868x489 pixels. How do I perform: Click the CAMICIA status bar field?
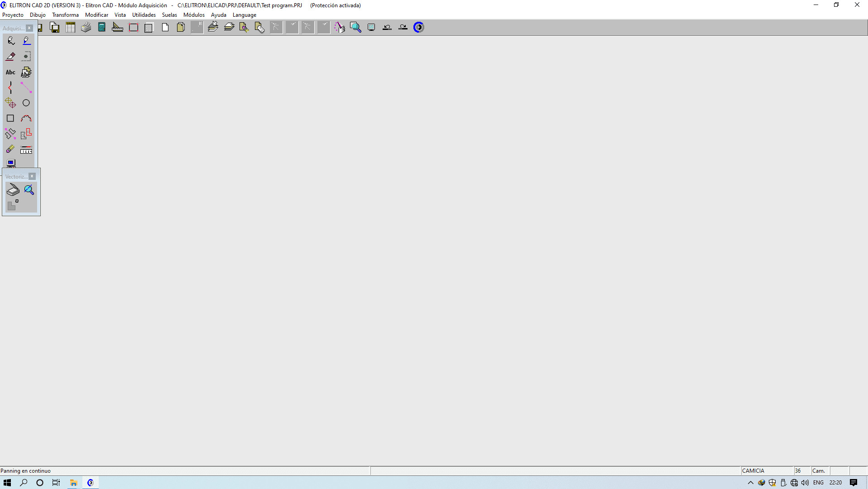767,471
